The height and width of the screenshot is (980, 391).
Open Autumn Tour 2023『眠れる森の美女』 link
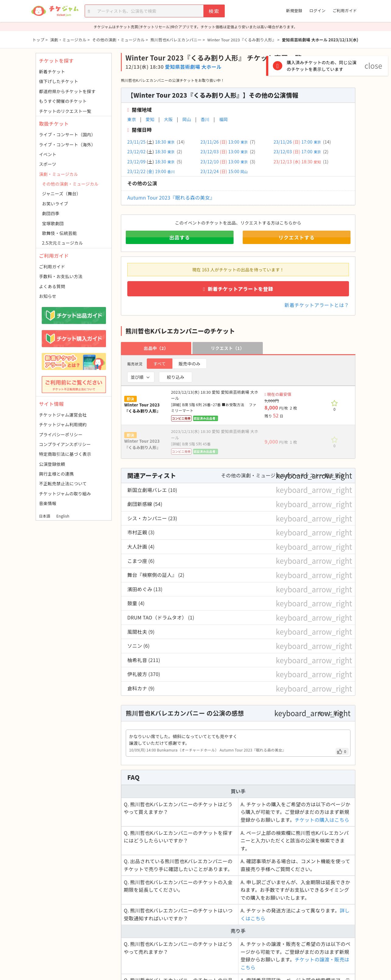[170, 198]
